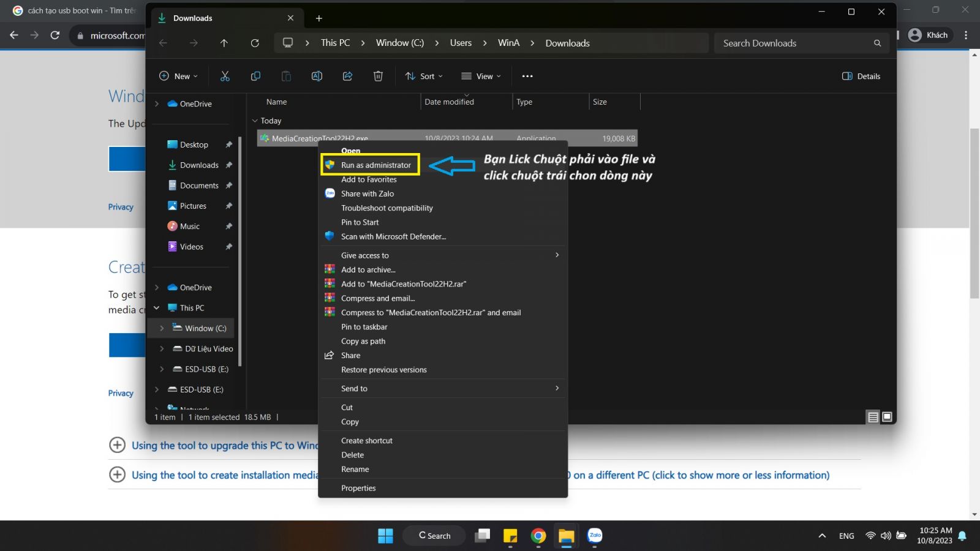Collapse the Today file group
The image size is (980, 551).
(x=255, y=121)
